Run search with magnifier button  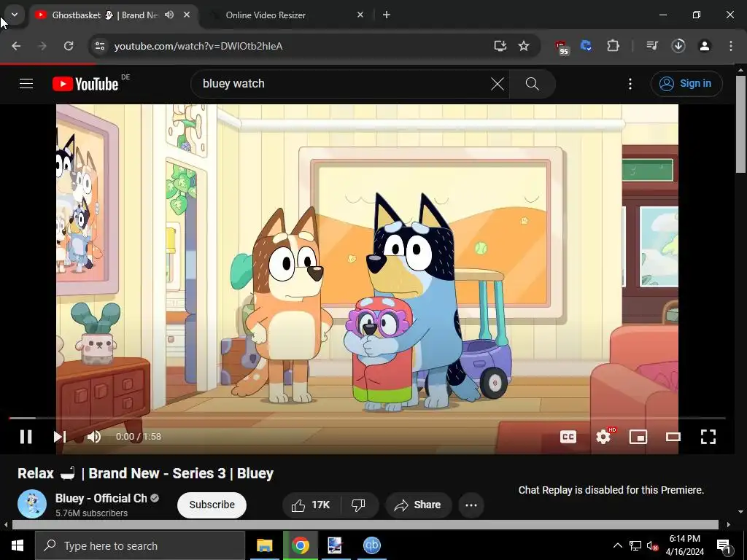pyautogui.click(x=532, y=84)
